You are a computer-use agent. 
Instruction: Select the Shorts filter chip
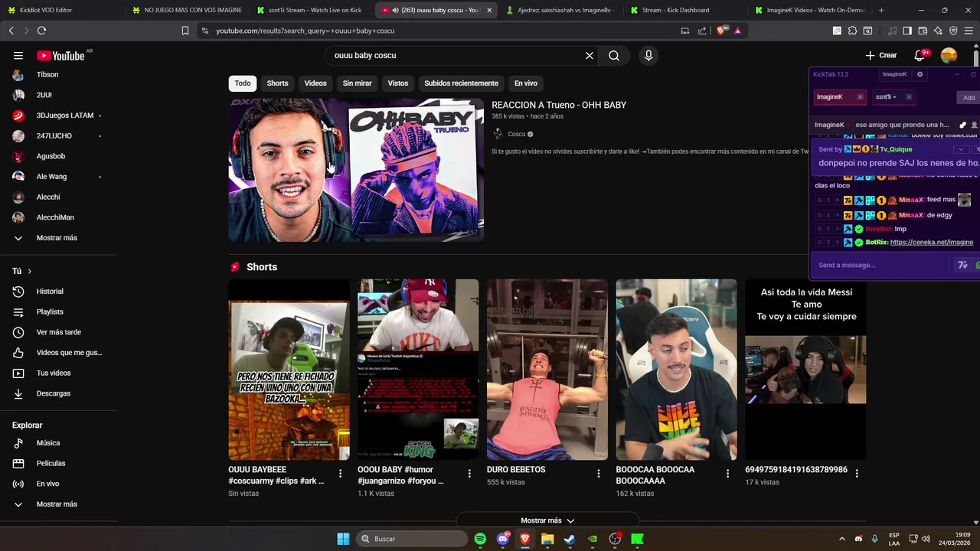coord(277,83)
